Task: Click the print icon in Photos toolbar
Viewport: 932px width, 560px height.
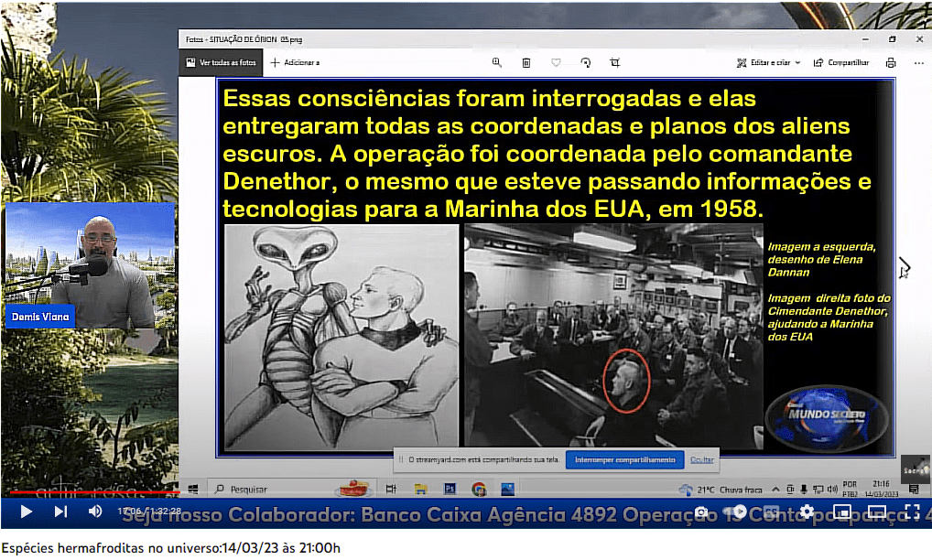Action: 891,62
